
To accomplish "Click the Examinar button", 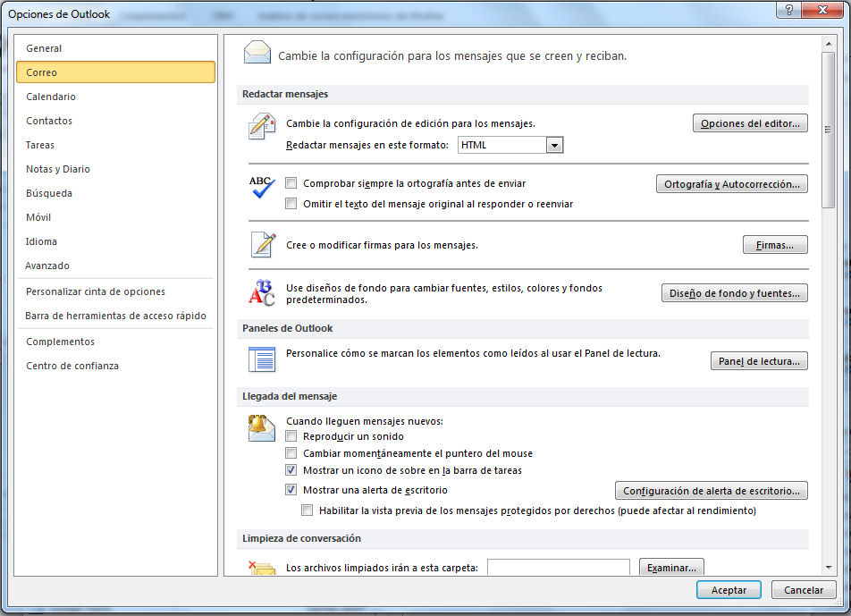I will click(671, 567).
